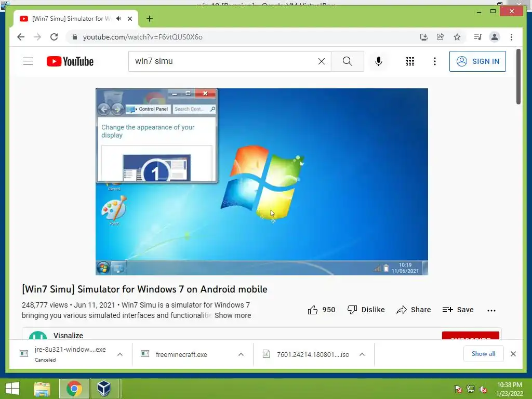Image resolution: width=532 pixels, height=399 pixels.
Task: Click the browser forward arrow
Action: (37, 37)
